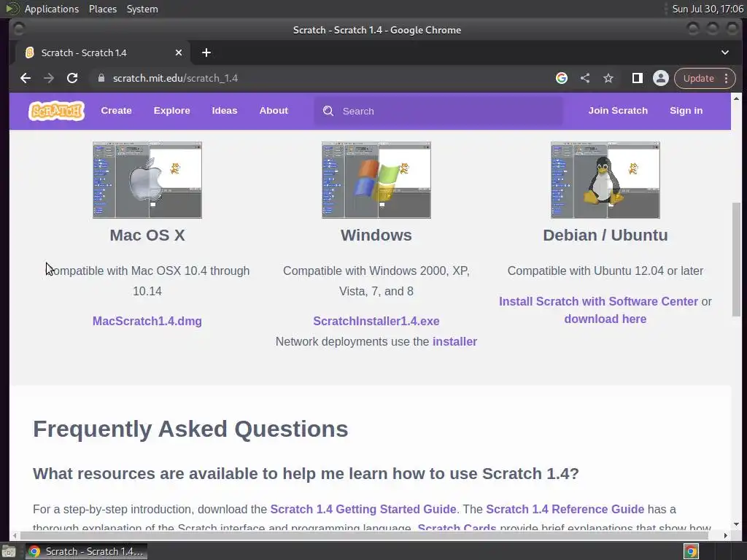Image resolution: width=747 pixels, height=560 pixels.
Task: Bookmark this page with the star icon
Action: (608, 78)
